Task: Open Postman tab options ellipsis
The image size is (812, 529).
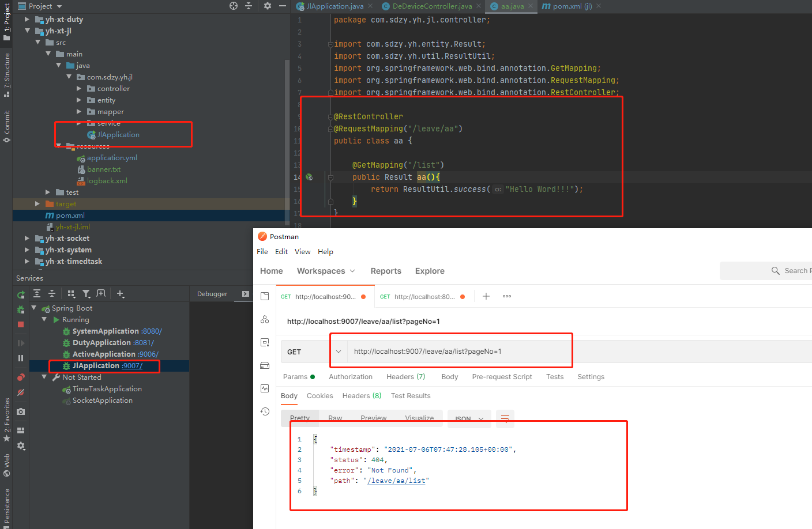Action: pyautogui.click(x=507, y=296)
